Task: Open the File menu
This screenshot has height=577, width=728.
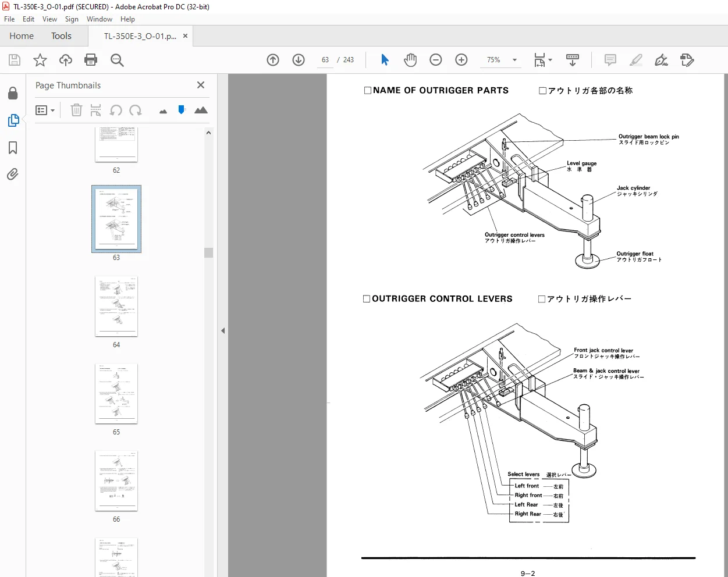Action: (9, 19)
